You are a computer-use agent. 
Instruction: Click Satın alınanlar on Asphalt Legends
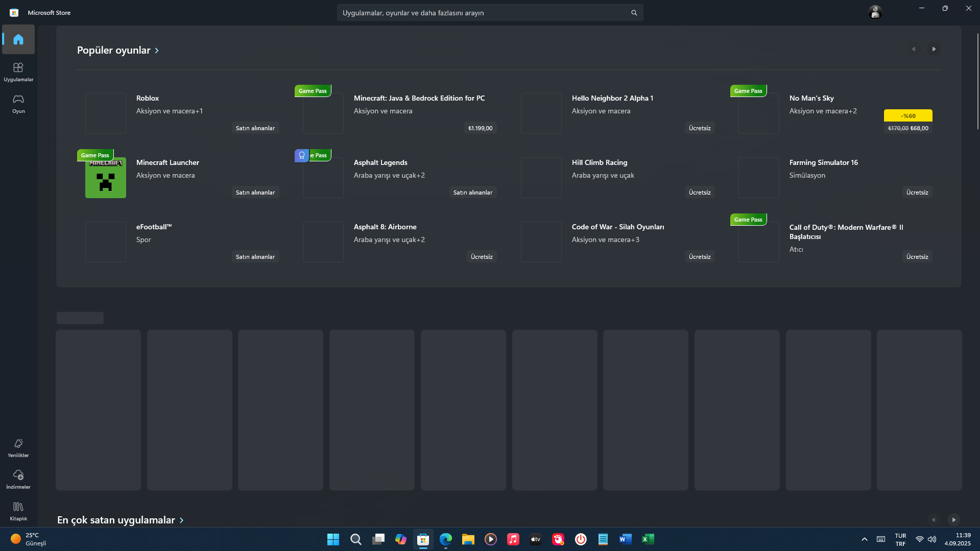tap(473, 193)
